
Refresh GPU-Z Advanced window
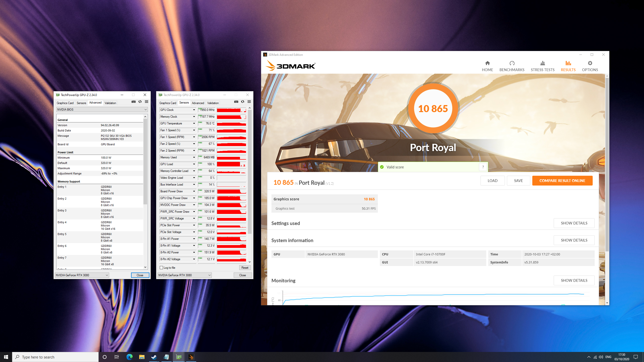click(x=140, y=102)
